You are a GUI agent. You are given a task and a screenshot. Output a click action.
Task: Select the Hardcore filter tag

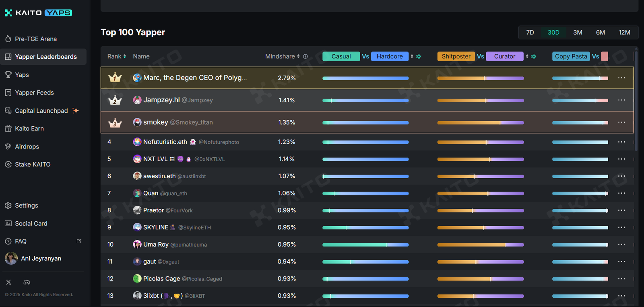[x=389, y=57]
